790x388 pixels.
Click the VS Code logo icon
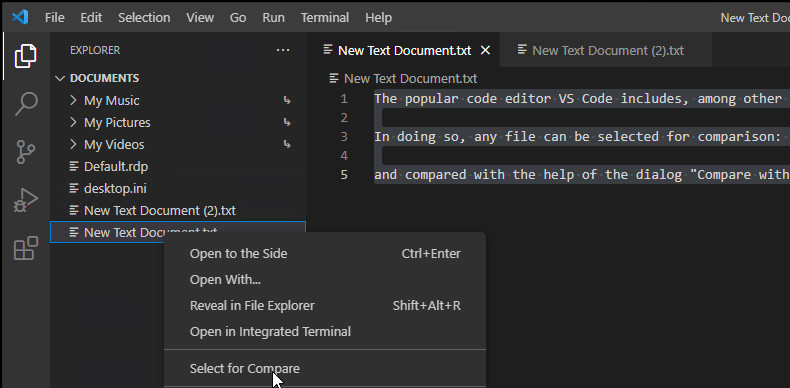click(x=20, y=18)
